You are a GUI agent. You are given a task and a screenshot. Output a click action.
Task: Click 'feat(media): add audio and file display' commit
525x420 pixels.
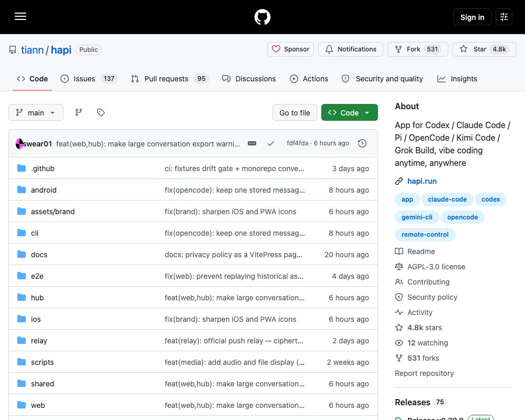pyautogui.click(x=234, y=362)
